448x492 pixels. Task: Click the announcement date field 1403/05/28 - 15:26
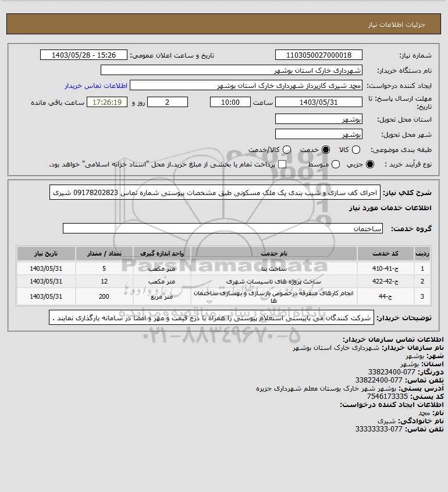84,55
